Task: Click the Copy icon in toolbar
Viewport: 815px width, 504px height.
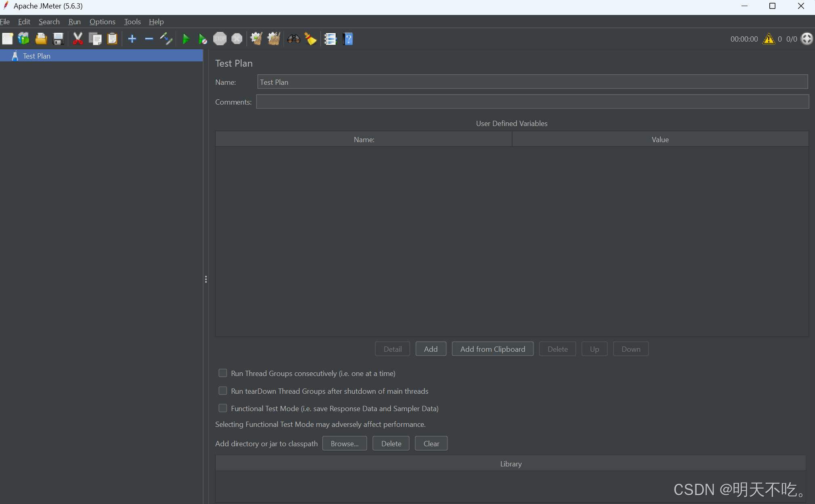Action: pyautogui.click(x=95, y=39)
